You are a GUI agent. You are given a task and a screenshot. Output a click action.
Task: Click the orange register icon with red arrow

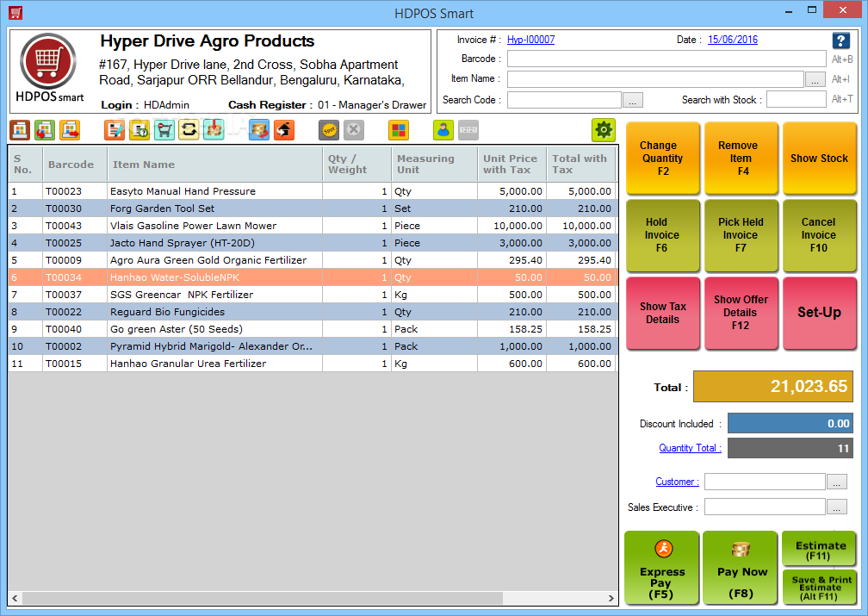(x=70, y=130)
